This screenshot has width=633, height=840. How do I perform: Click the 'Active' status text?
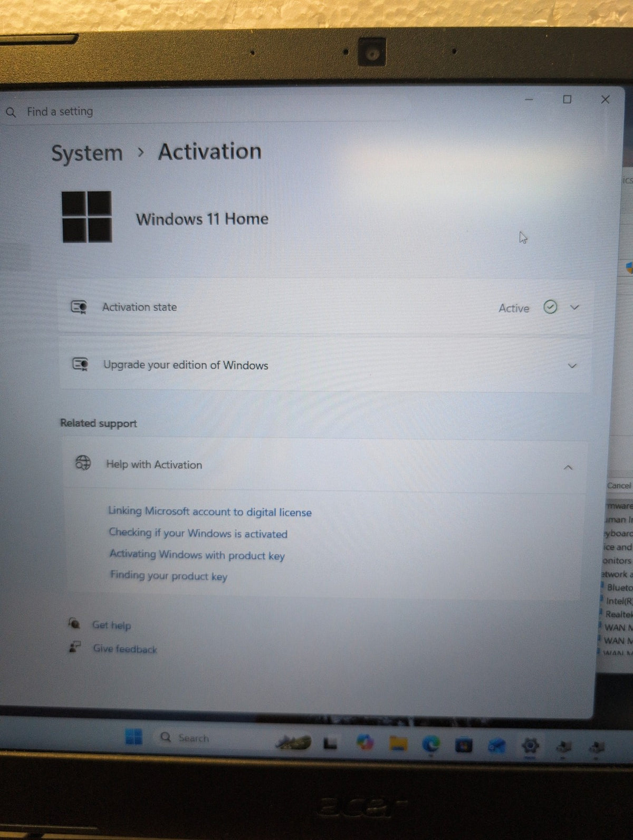[514, 308]
